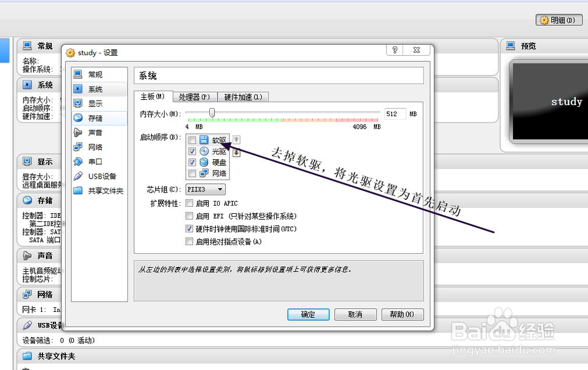Toggle the 网络 boot order checkbox

pyautogui.click(x=192, y=173)
